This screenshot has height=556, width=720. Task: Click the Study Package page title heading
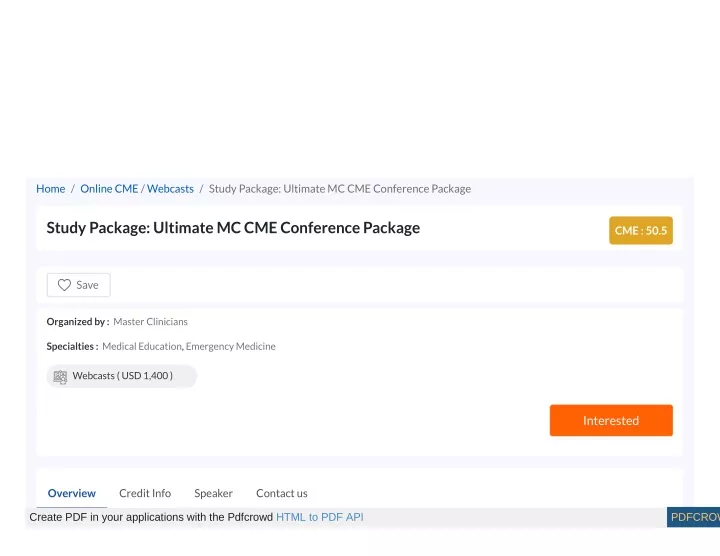tap(233, 228)
